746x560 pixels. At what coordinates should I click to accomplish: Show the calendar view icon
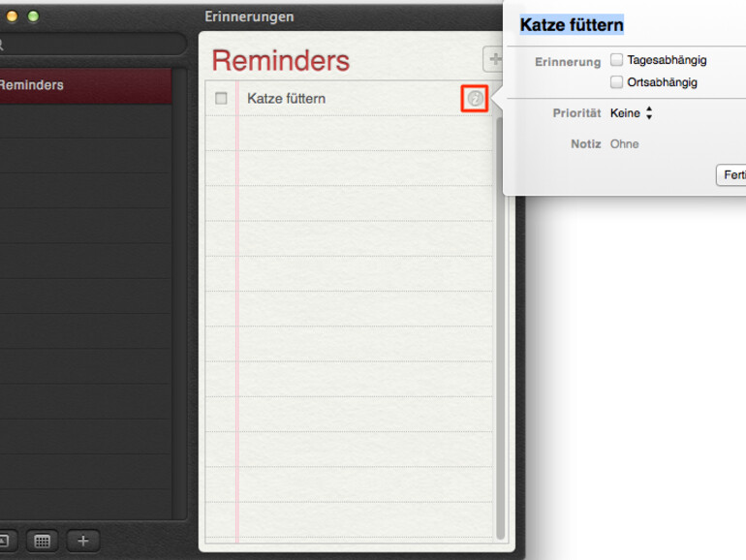tap(43, 541)
